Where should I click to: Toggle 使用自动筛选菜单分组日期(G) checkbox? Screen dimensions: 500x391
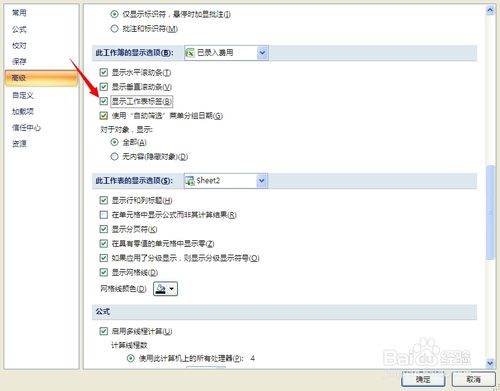[x=104, y=116]
